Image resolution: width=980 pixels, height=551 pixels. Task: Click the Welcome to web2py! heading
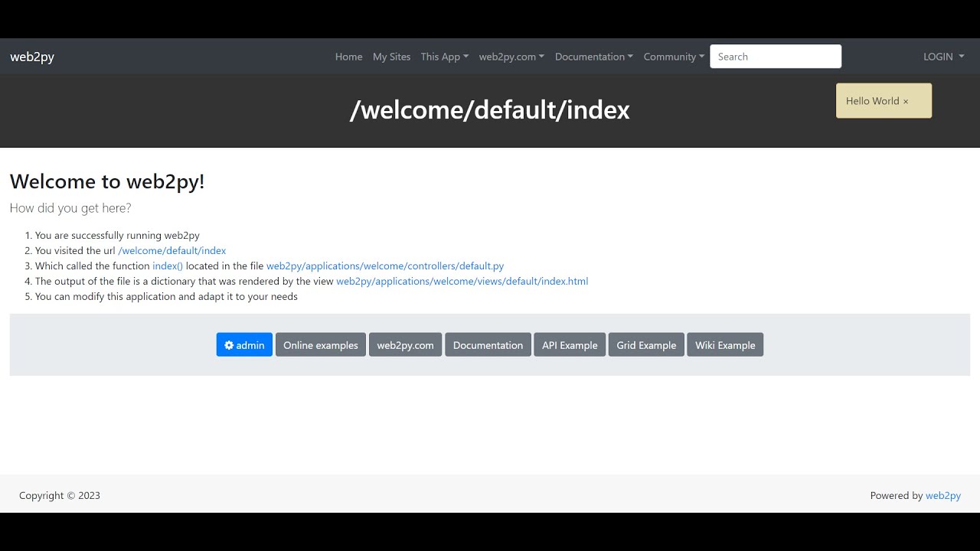click(107, 181)
